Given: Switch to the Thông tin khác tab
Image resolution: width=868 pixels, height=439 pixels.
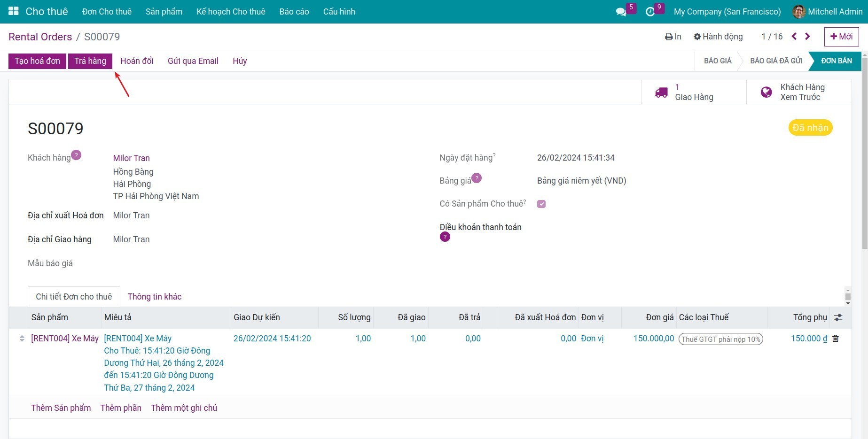Looking at the screenshot, I should click(x=154, y=297).
